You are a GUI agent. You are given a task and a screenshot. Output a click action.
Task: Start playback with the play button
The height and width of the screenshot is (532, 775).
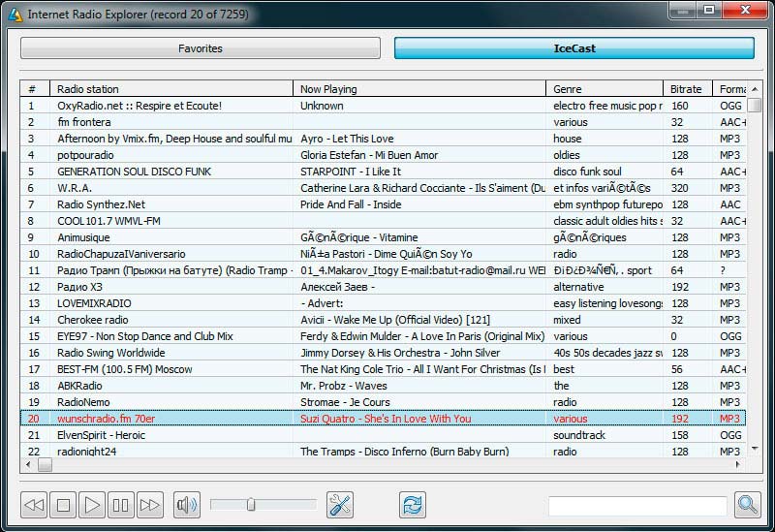click(x=92, y=505)
